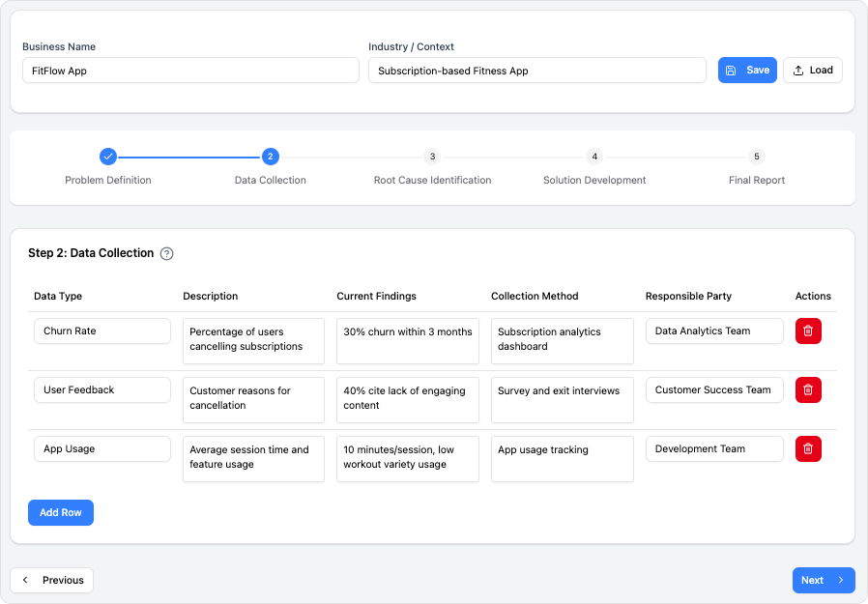
Task: Click the Save button
Action: [x=747, y=71]
